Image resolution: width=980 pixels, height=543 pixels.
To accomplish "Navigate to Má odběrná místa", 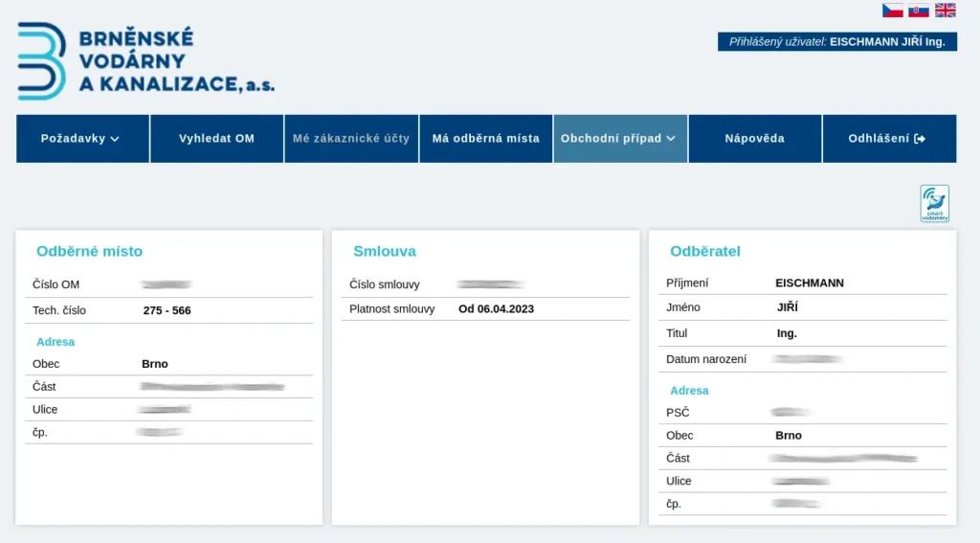I will pyautogui.click(x=486, y=139).
